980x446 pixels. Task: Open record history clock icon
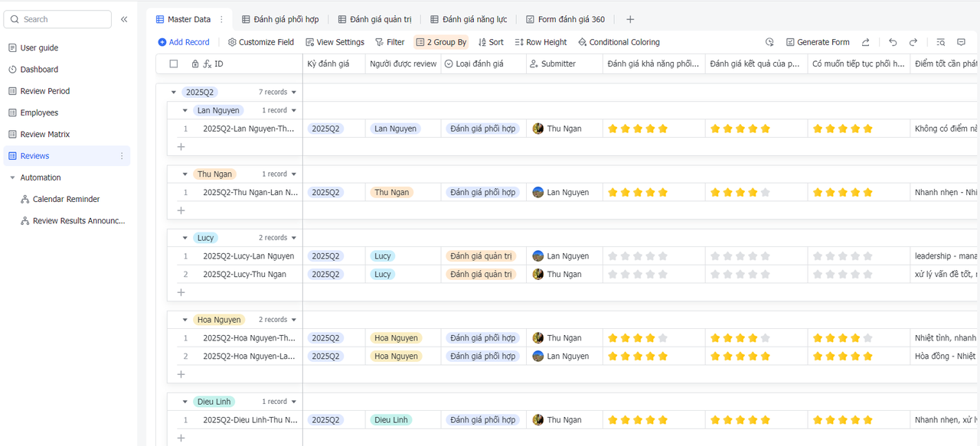click(x=769, y=42)
